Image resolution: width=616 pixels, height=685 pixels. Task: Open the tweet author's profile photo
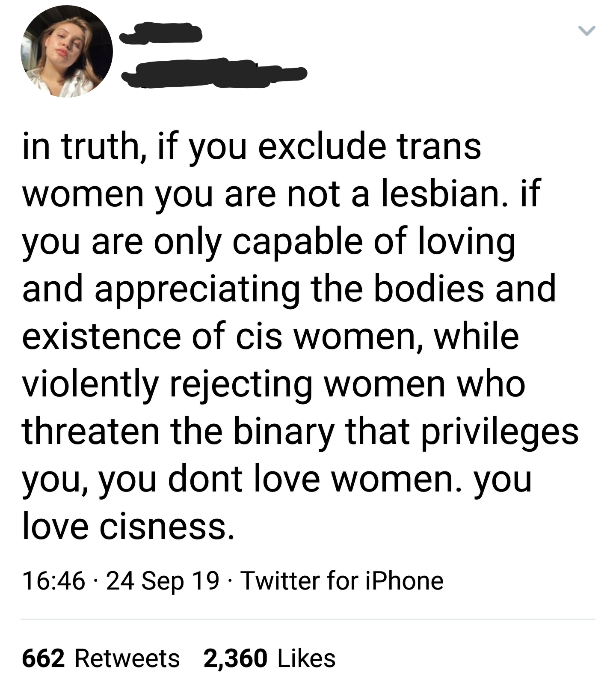click(67, 52)
